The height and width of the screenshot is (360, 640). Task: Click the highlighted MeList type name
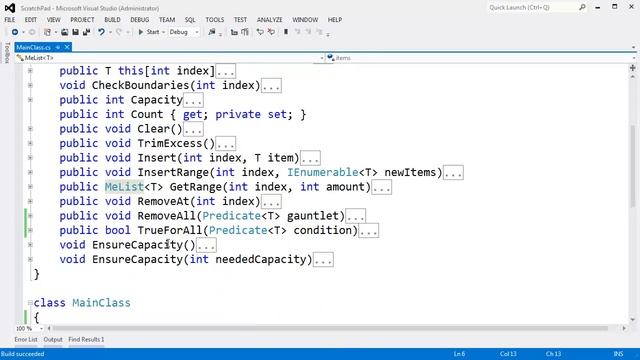point(124,187)
